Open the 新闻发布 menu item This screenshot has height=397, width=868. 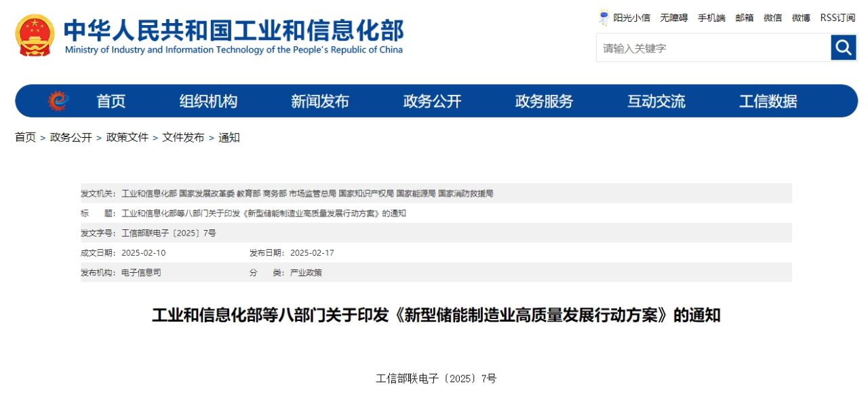[320, 101]
